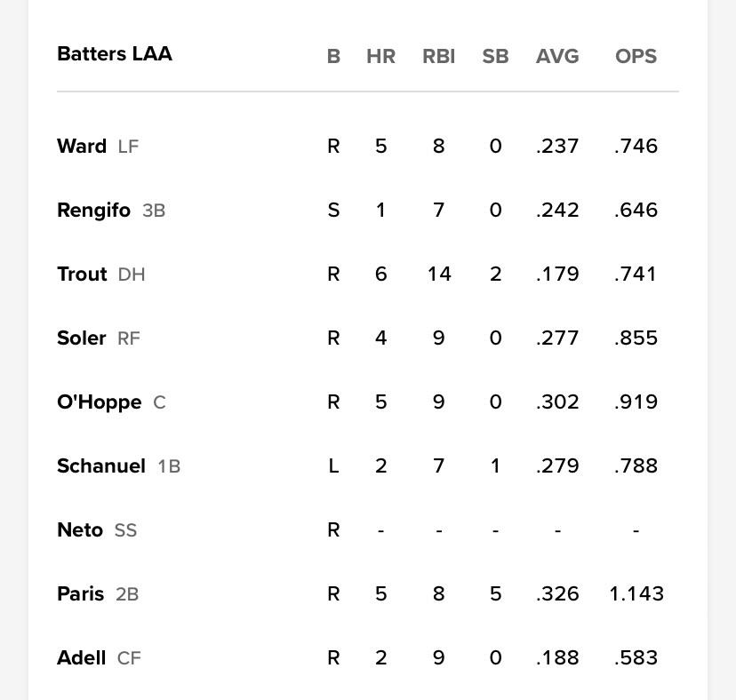Viewport: 736px width, 700px height.
Task: Open Ward's player profile
Action: coord(82,146)
